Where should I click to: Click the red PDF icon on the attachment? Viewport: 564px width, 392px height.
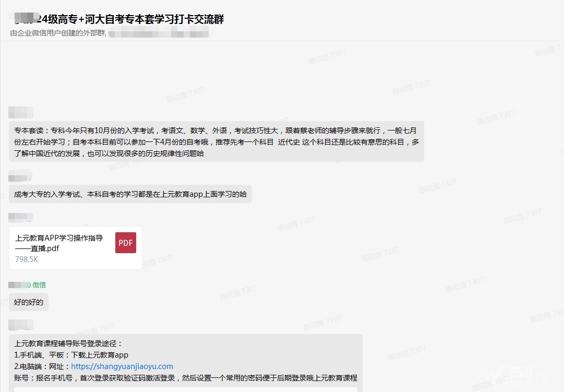click(x=125, y=243)
